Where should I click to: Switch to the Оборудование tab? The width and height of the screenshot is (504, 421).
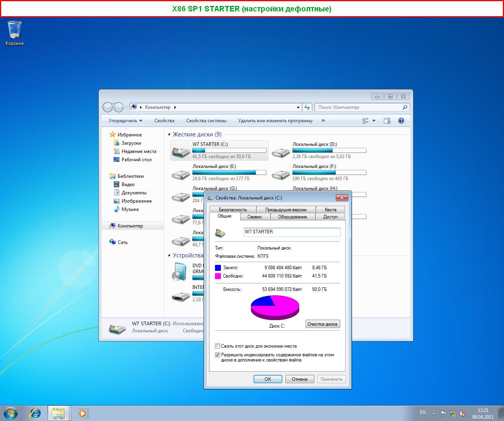tap(293, 217)
